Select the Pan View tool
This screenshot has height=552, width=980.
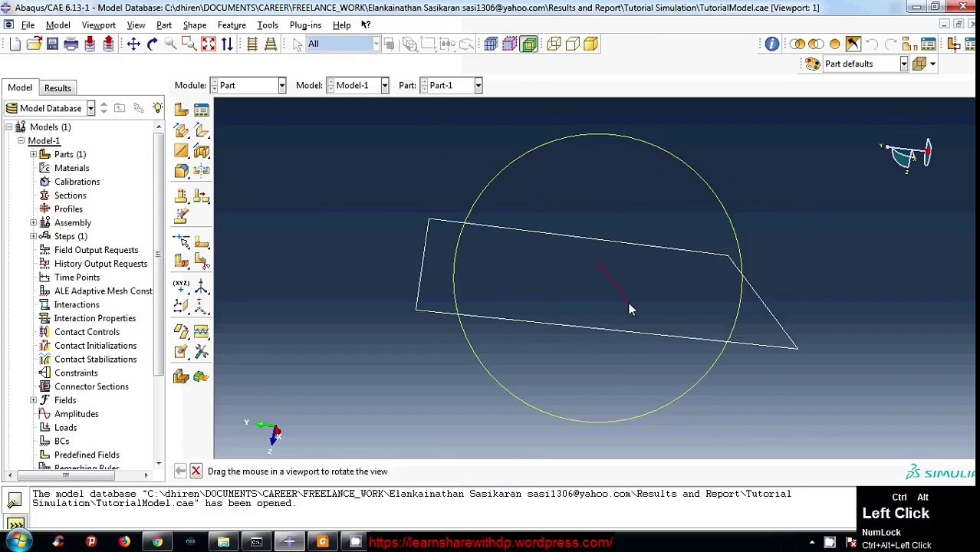pos(133,44)
